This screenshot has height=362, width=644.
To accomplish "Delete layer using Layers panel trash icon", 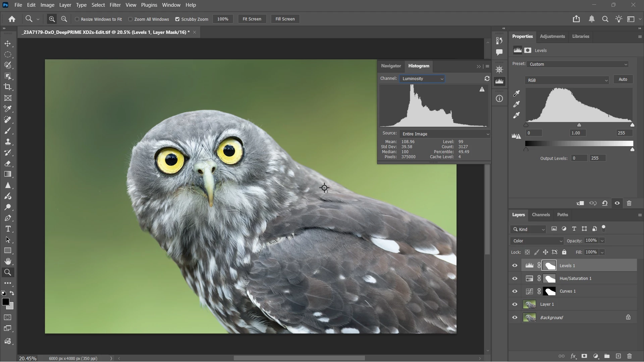I will tap(630, 356).
